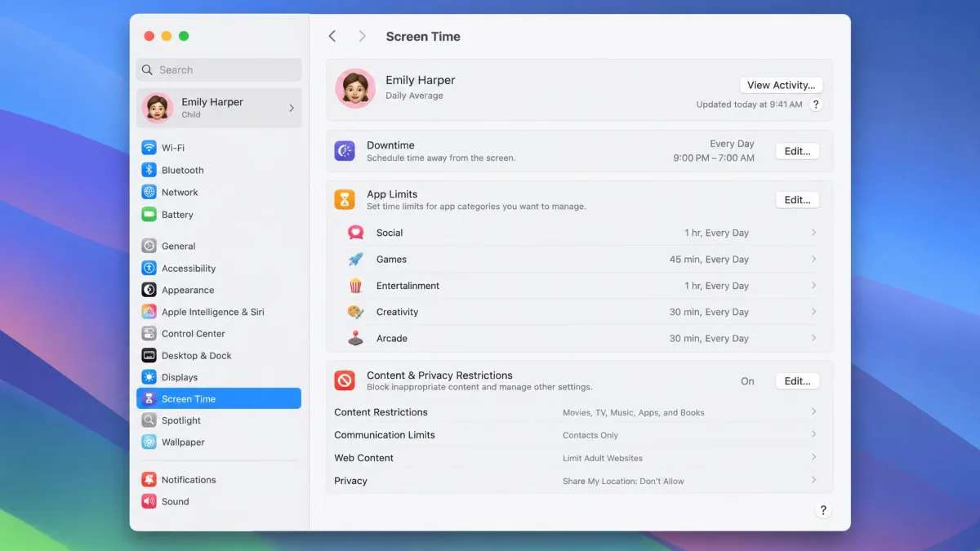Select the Wi-Fi sidebar label
Viewport: 980px width, 551px height.
pos(173,148)
